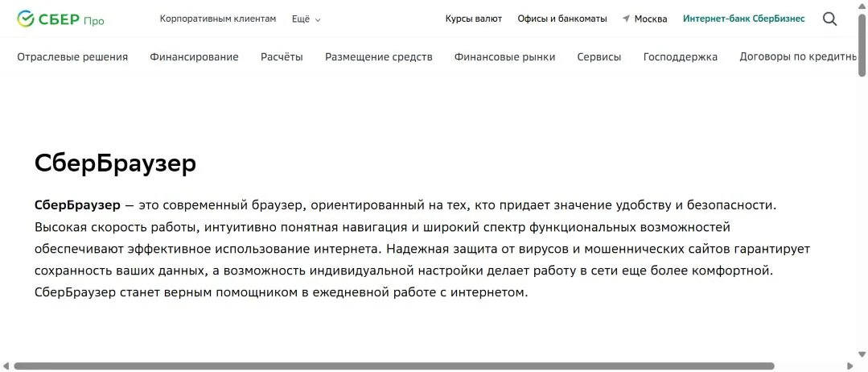The width and height of the screenshot is (868, 372).
Task: Select the Расчёты menu item
Action: [x=282, y=57]
